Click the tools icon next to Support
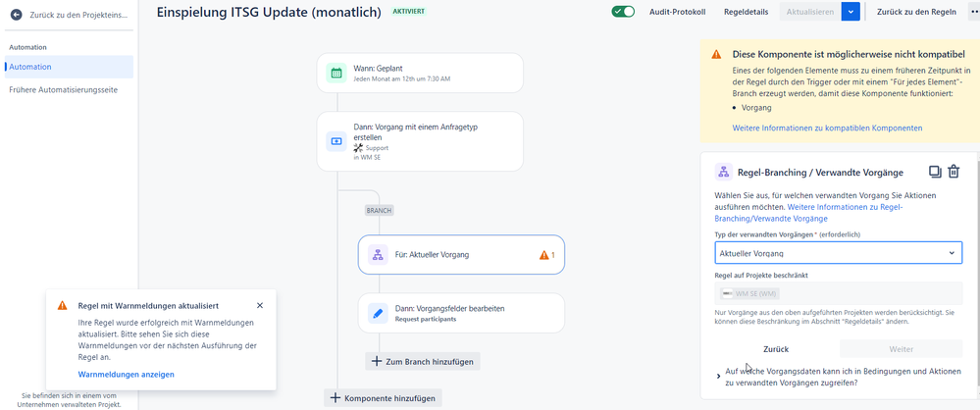Screen dimensions: 980x410 click(x=358, y=148)
